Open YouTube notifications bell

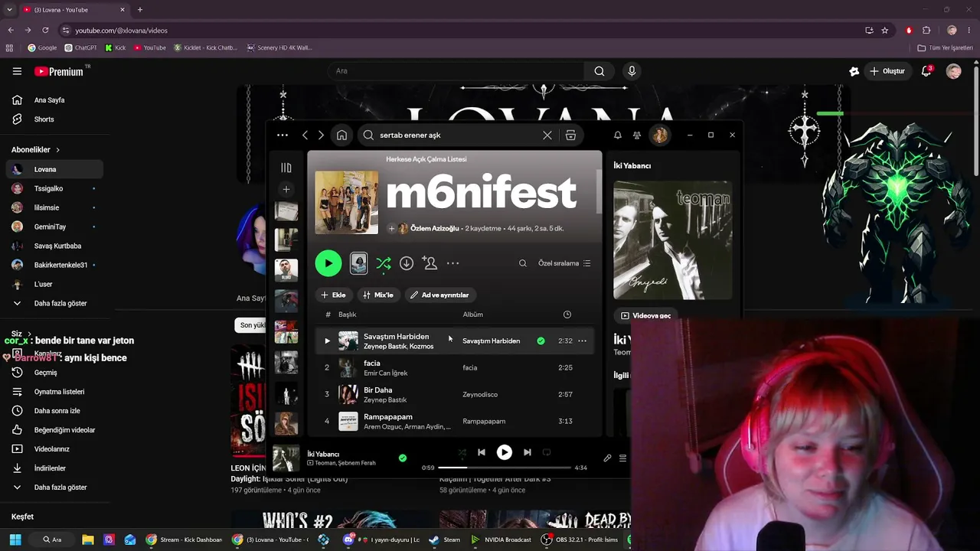coord(926,71)
